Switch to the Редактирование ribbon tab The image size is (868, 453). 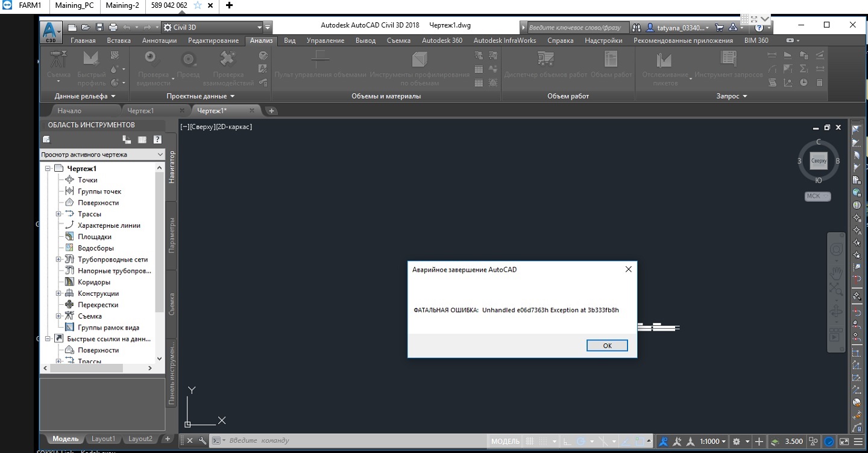coord(213,40)
